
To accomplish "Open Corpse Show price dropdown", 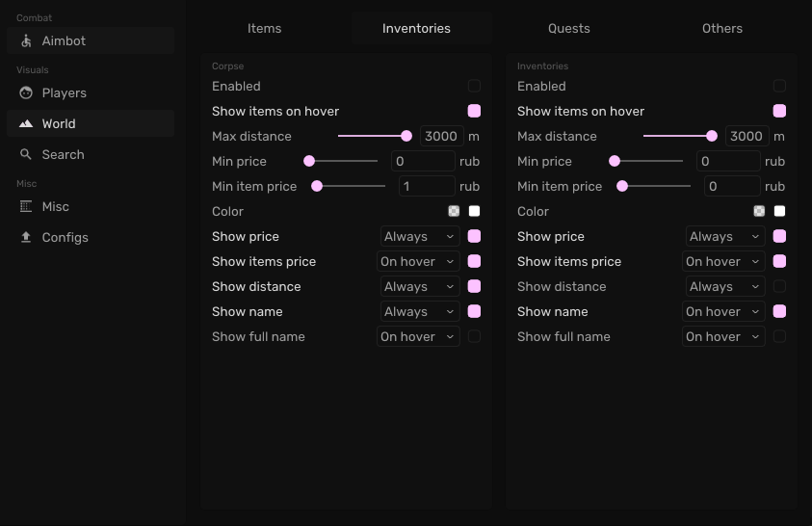I will pyautogui.click(x=420, y=236).
